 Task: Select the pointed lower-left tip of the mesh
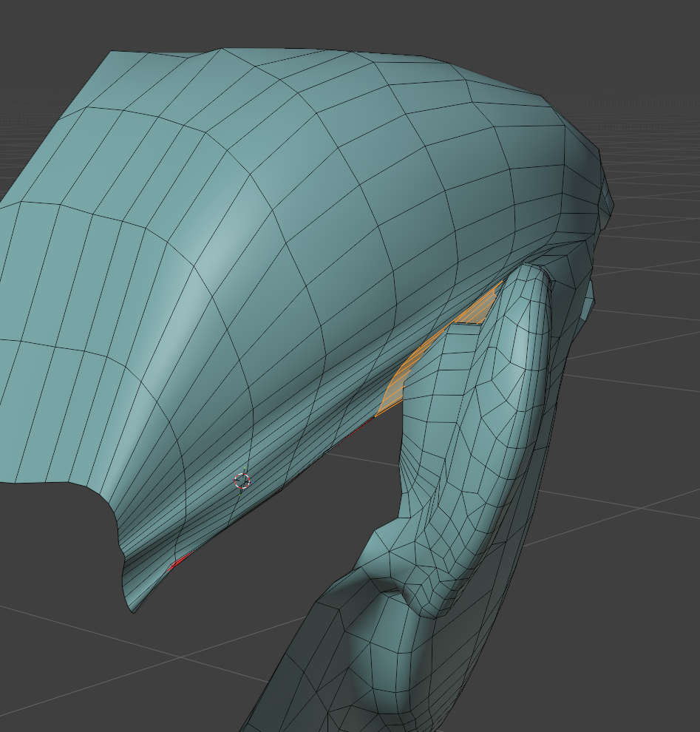click(x=135, y=611)
